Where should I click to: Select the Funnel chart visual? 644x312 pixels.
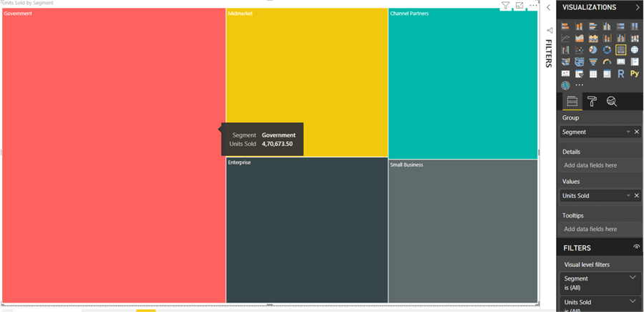click(x=593, y=62)
